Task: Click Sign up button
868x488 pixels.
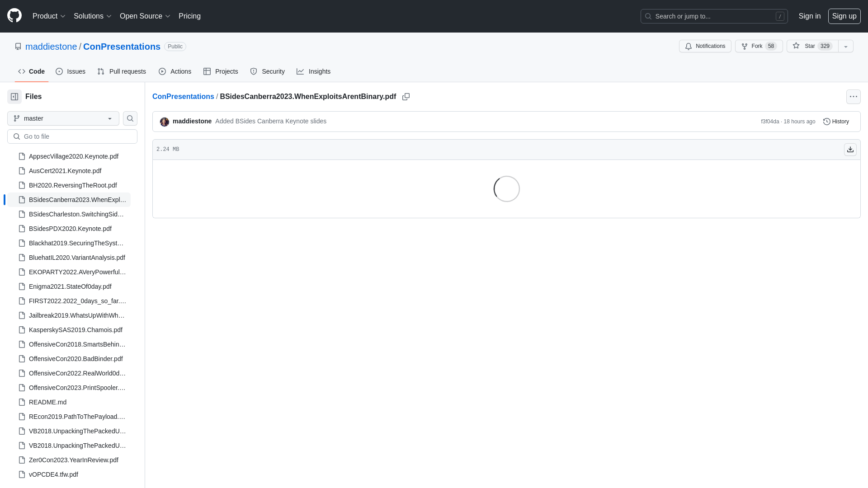Action: tap(844, 16)
